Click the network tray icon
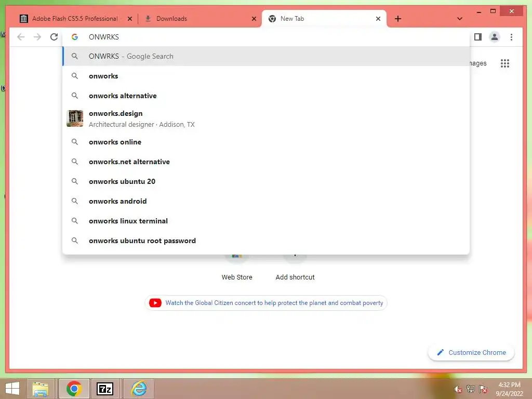 coord(471,389)
